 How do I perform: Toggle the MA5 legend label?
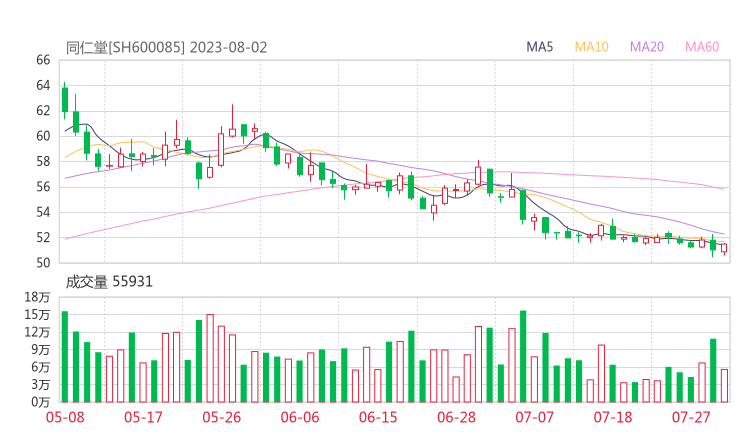(x=540, y=47)
